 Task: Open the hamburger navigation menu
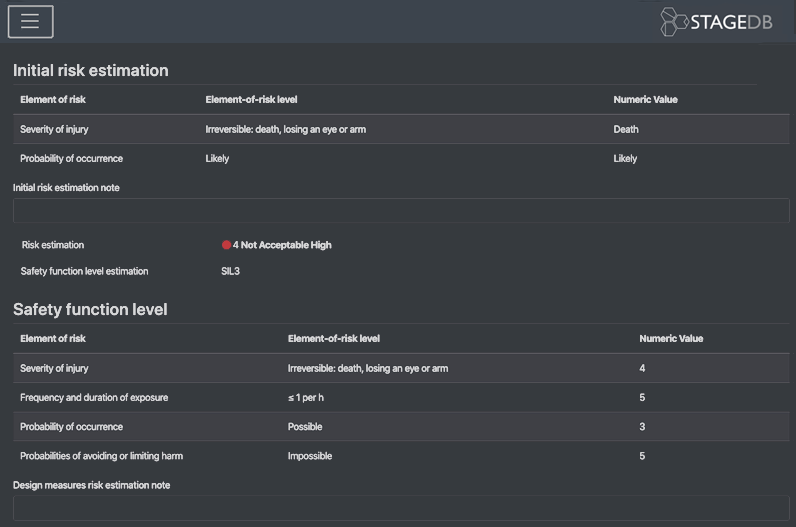[30, 21]
